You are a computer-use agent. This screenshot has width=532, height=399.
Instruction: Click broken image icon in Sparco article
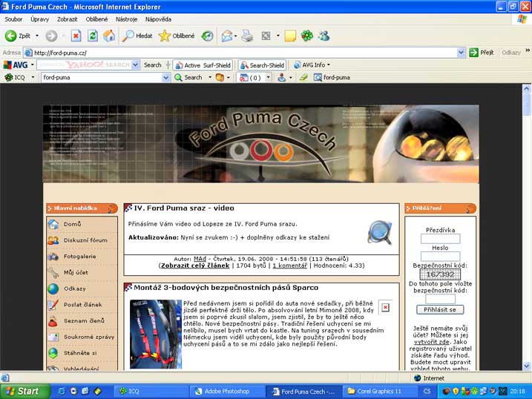coord(385,308)
